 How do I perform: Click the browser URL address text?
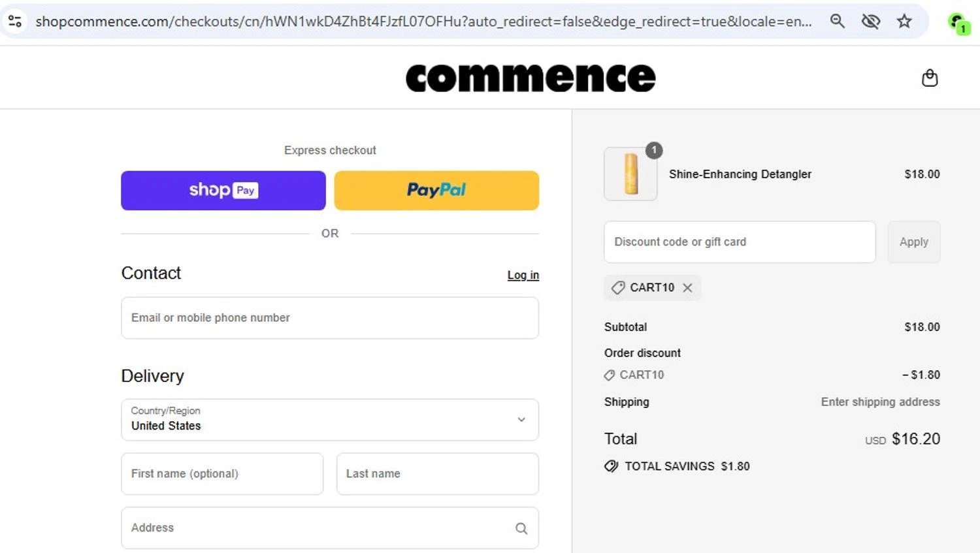(x=423, y=21)
